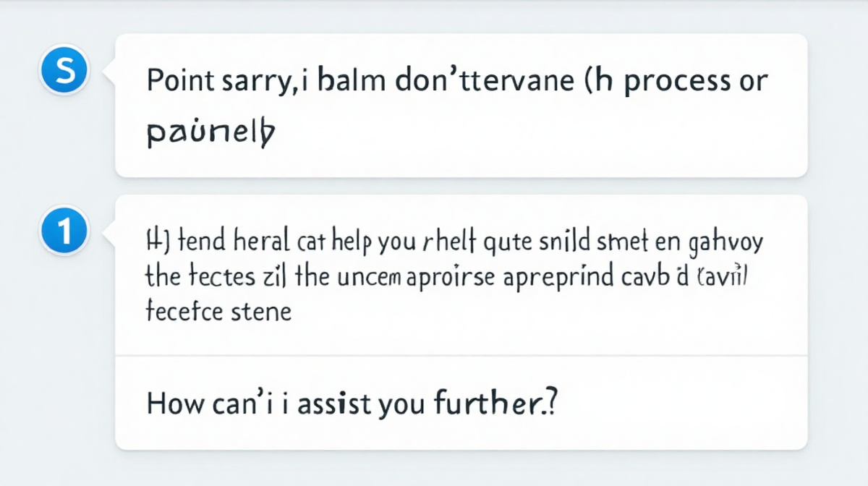Click the divider above How can'i i assist
The width and height of the screenshot is (868, 486).
[x=461, y=356]
